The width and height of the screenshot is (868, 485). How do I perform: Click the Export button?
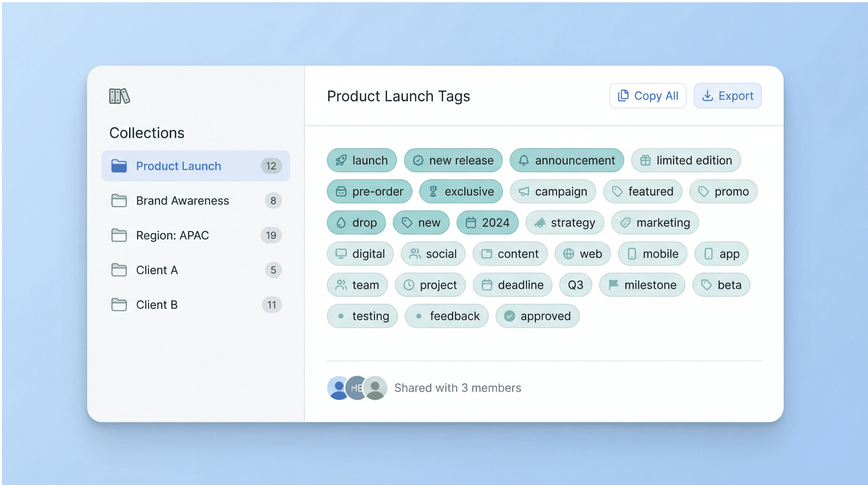point(727,96)
